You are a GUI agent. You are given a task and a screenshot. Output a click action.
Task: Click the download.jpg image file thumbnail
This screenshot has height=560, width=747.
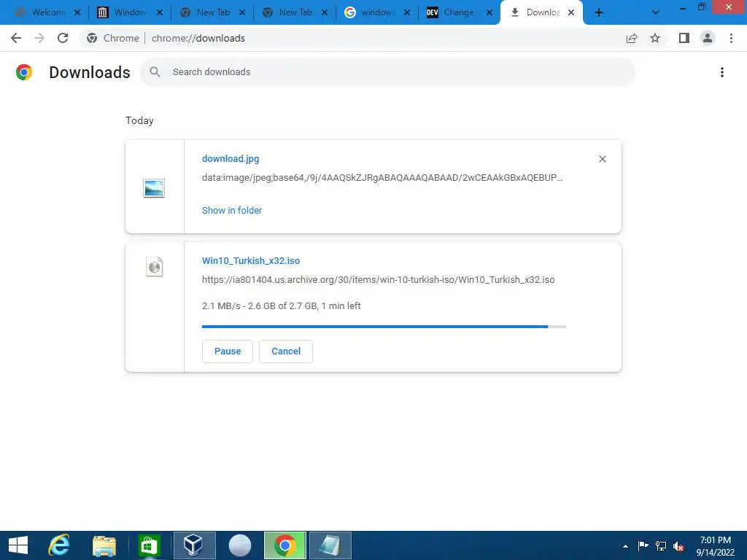pyautogui.click(x=154, y=188)
